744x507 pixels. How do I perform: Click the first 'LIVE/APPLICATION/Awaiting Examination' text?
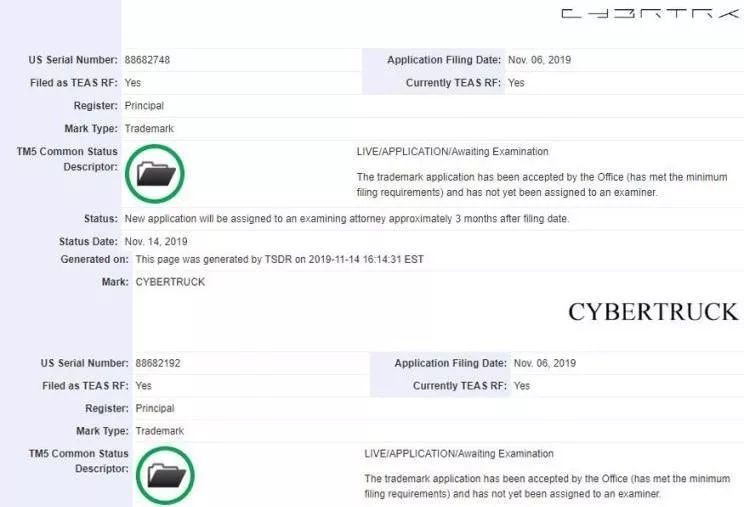point(453,152)
